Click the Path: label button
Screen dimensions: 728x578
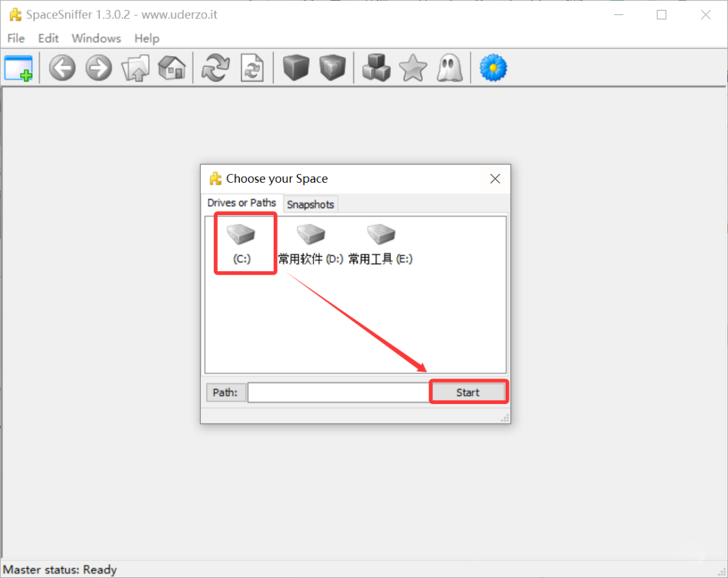tap(226, 392)
